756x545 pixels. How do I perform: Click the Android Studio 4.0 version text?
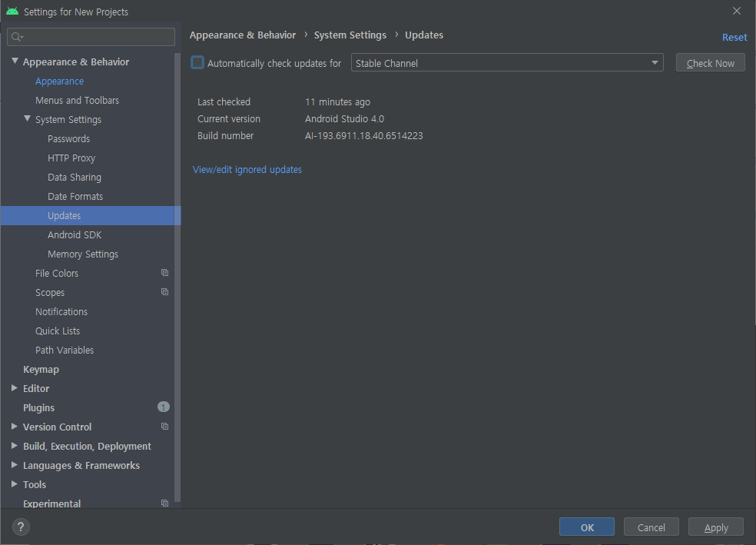pos(345,118)
